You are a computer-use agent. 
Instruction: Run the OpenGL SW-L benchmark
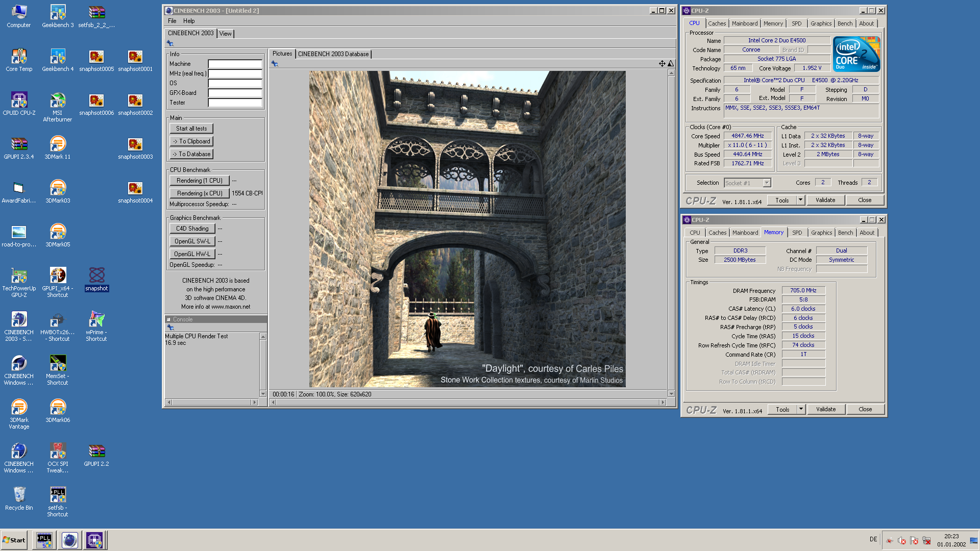[192, 241]
